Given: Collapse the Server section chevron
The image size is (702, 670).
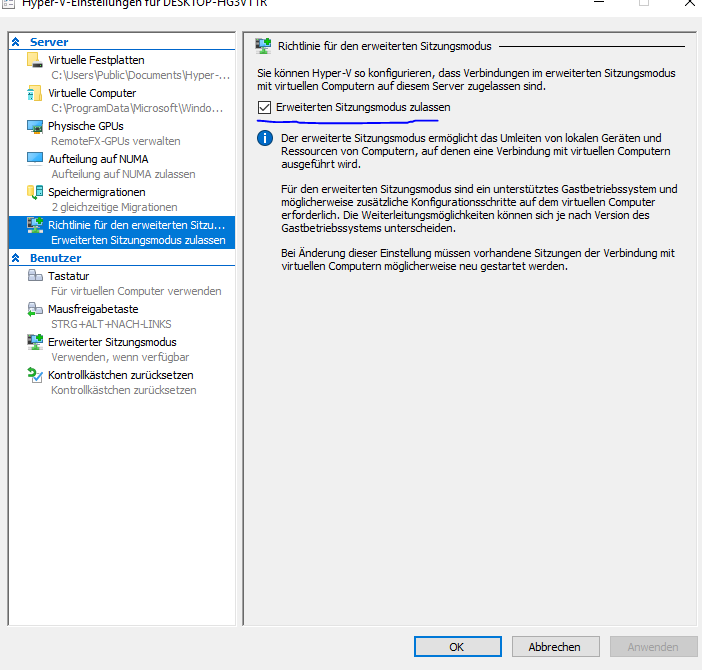Looking at the screenshot, I should [x=16, y=42].
